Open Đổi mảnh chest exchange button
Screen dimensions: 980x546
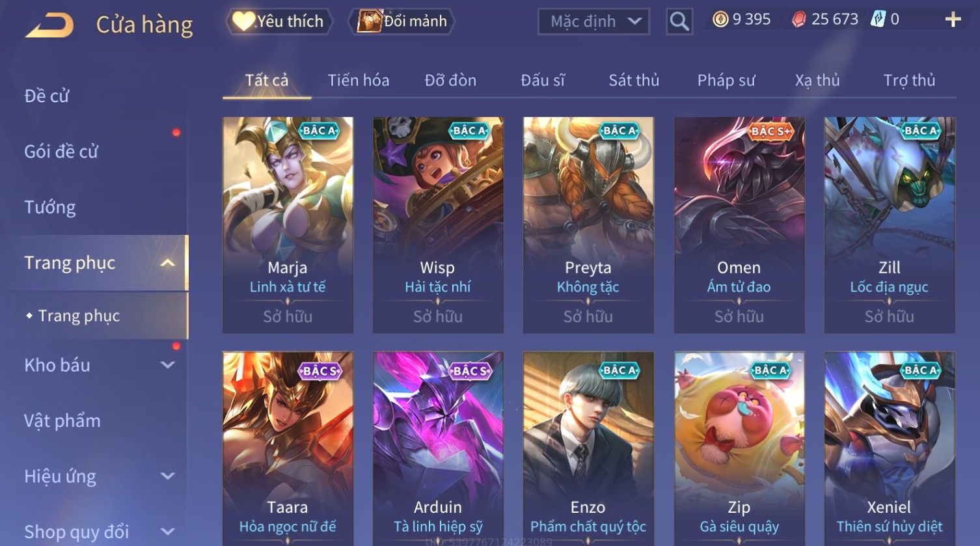[402, 21]
